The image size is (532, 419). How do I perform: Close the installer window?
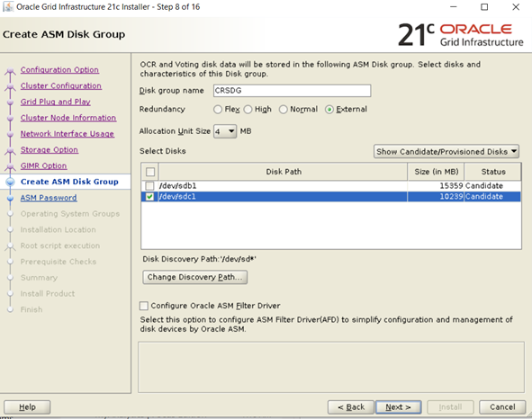(516, 7)
